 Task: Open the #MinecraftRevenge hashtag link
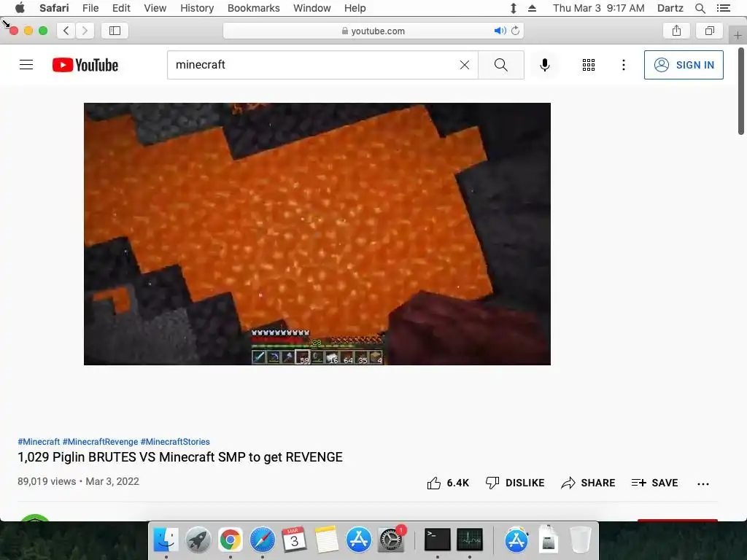click(x=100, y=441)
